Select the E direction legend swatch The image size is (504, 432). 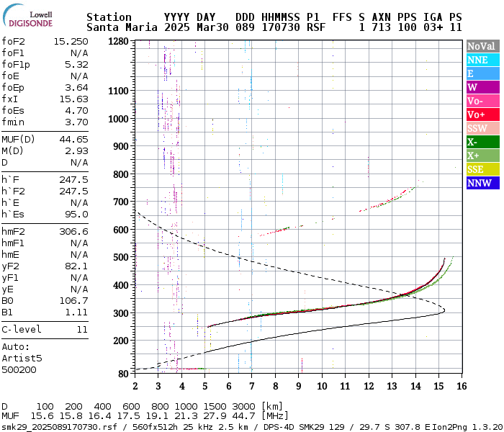(x=483, y=73)
